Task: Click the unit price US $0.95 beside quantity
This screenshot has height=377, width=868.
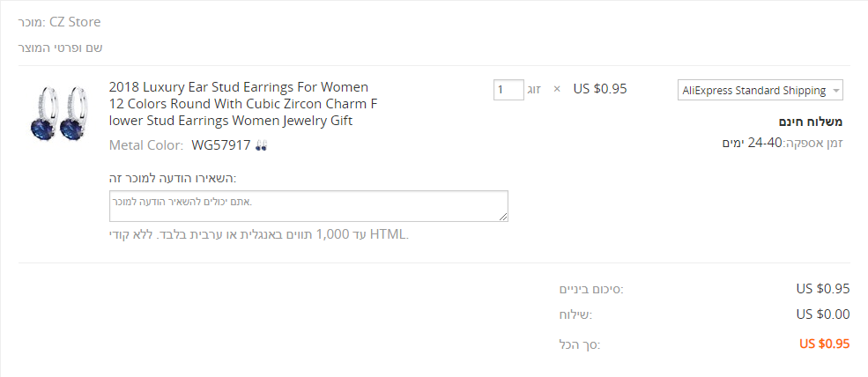Action: click(600, 88)
